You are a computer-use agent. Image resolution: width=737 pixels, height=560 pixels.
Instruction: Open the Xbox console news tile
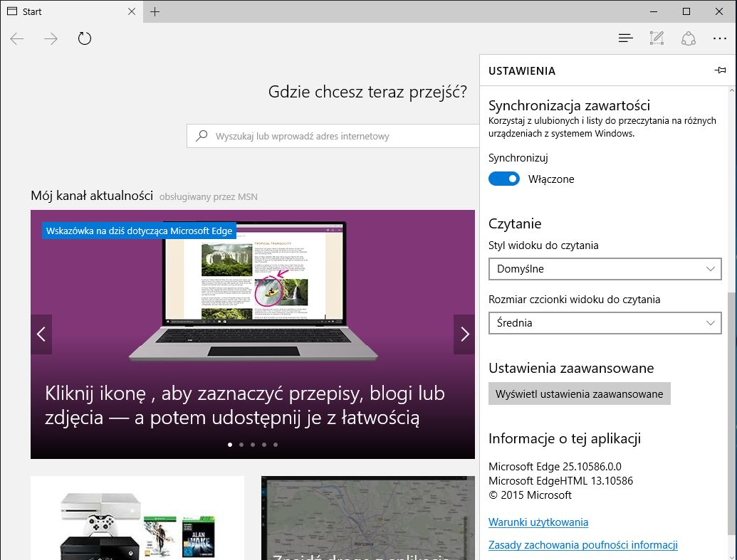tap(137, 518)
